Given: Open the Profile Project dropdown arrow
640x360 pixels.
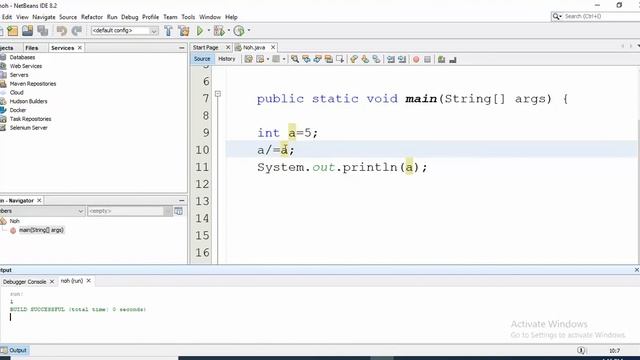Looking at the screenshot, I should [249, 31].
